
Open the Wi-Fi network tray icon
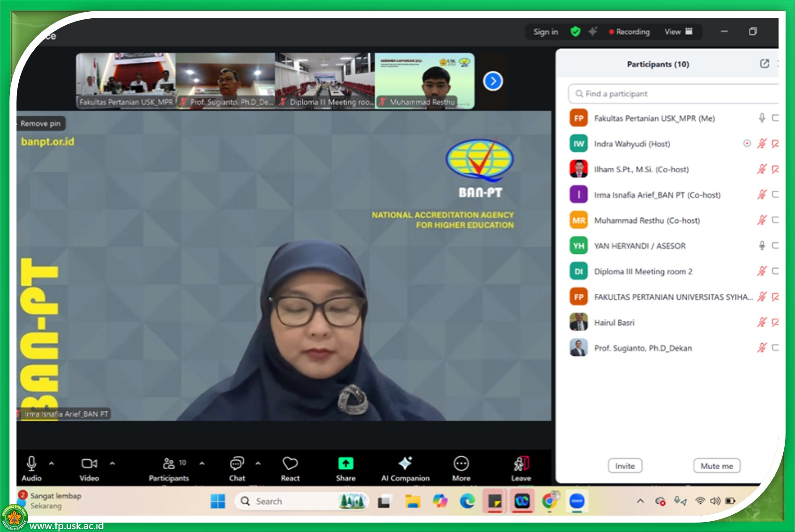tap(700, 501)
